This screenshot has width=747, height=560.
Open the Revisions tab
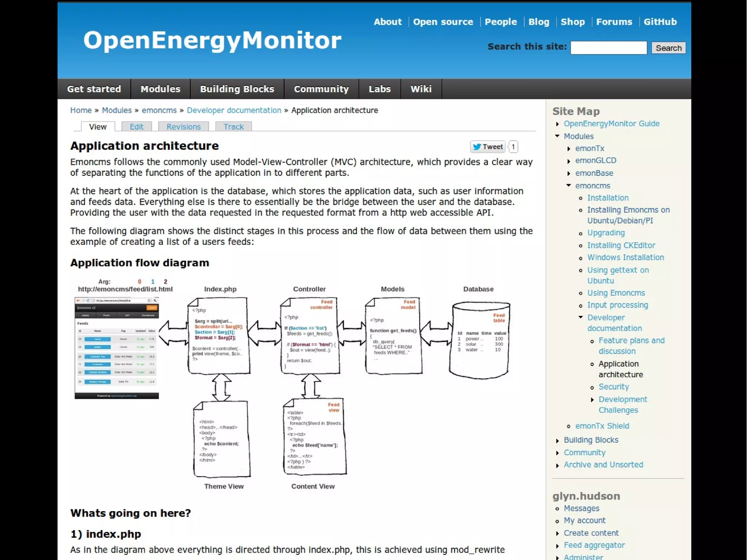pyautogui.click(x=183, y=127)
